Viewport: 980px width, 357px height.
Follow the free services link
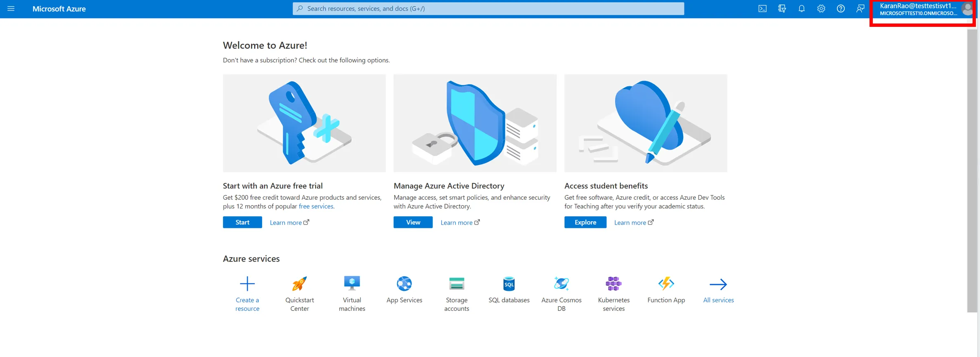pos(316,206)
